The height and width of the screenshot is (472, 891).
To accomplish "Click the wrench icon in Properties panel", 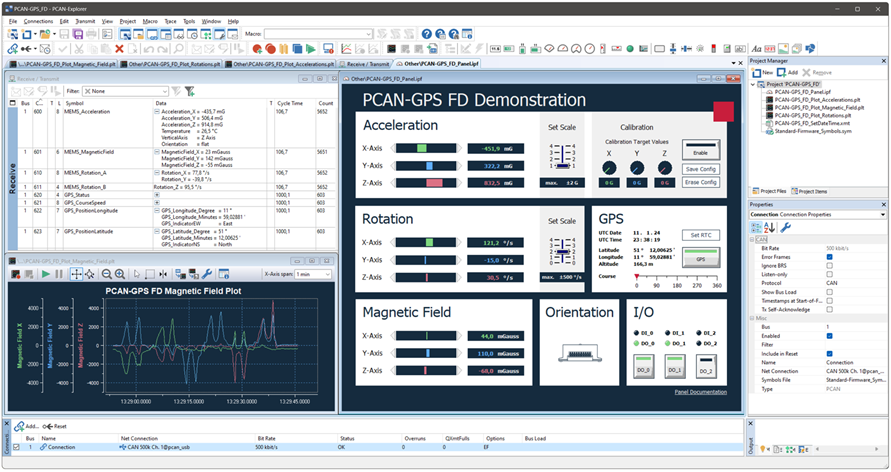I will point(786,228).
